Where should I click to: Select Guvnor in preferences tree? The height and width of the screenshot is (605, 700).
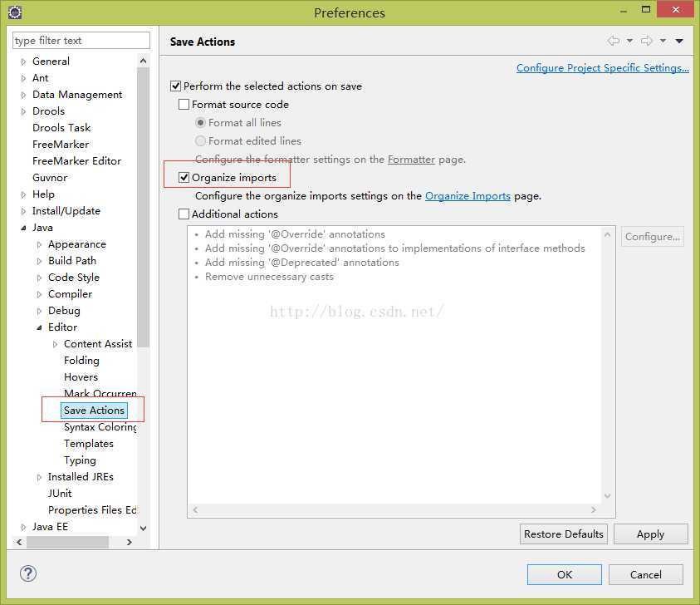point(50,177)
